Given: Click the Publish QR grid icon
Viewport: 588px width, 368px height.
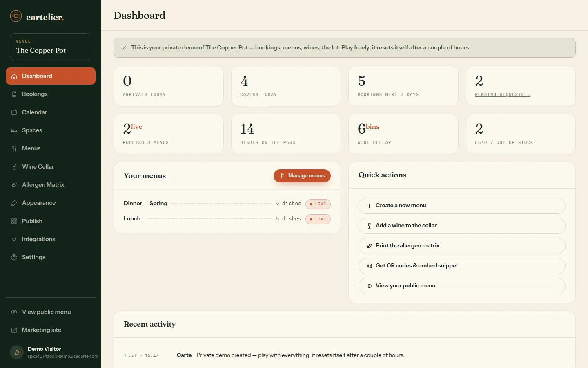Looking at the screenshot, I should coord(14,221).
